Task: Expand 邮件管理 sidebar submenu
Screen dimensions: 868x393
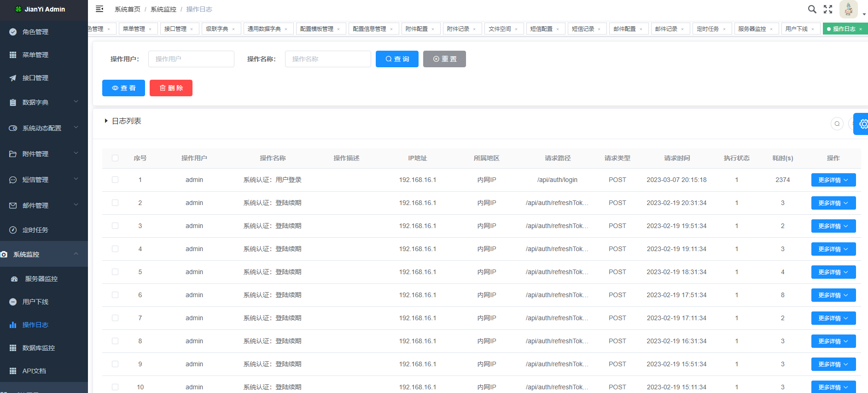Action: pyautogui.click(x=44, y=205)
